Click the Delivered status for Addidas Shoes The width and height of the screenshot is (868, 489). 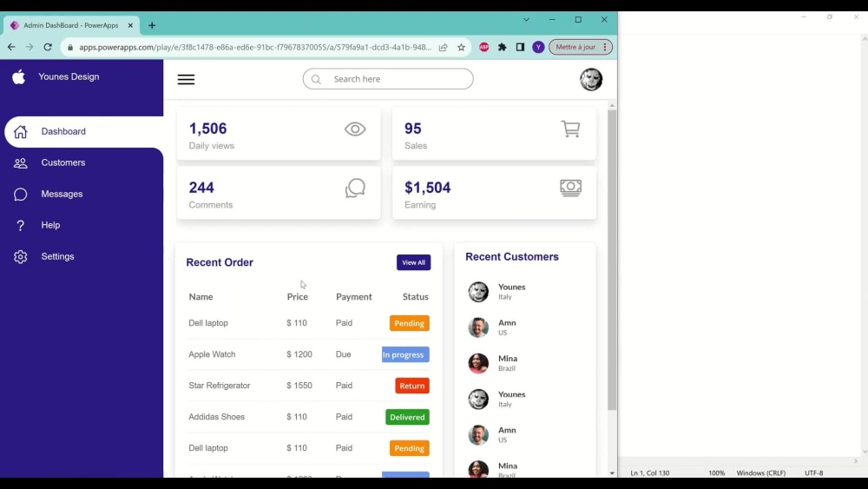(x=407, y=418)
